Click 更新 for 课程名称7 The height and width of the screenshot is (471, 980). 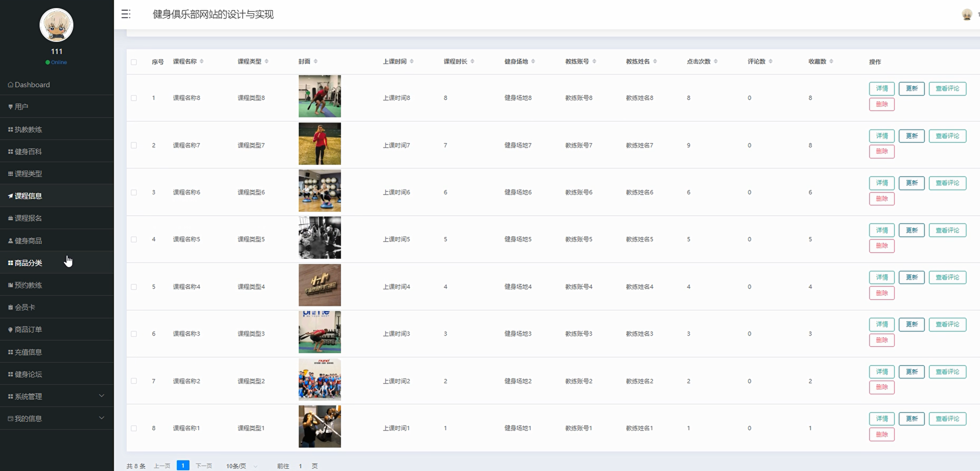point(911,136)
